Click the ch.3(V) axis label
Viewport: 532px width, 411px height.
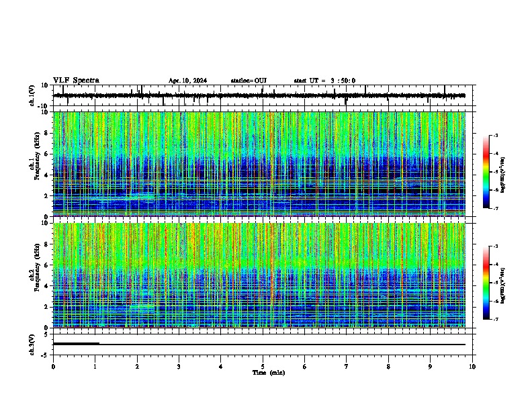coord(32,345)
